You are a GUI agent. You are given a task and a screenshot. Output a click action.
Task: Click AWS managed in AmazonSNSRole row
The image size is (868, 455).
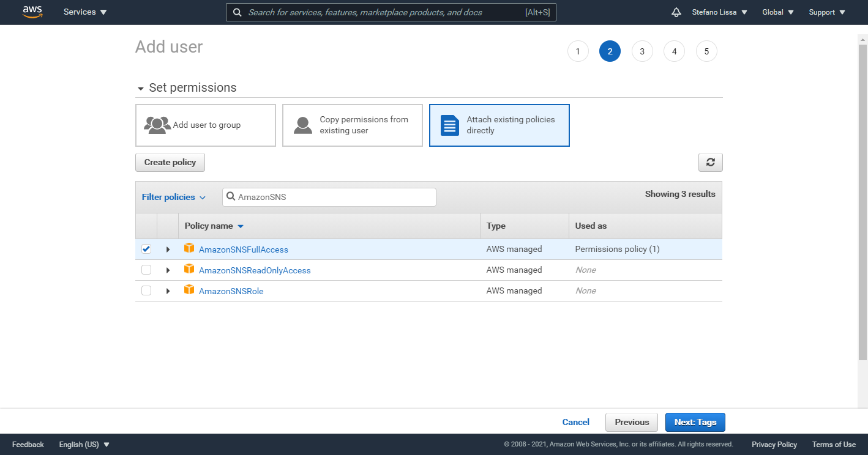click(x=514, y=290)
